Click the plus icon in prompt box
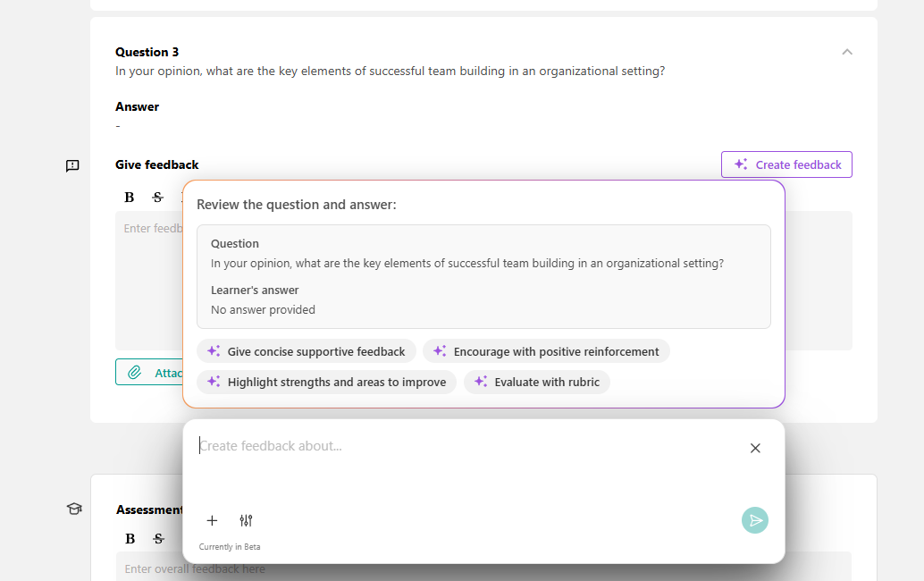The width and height of the screenshot is (924, 581). [212, 520]
